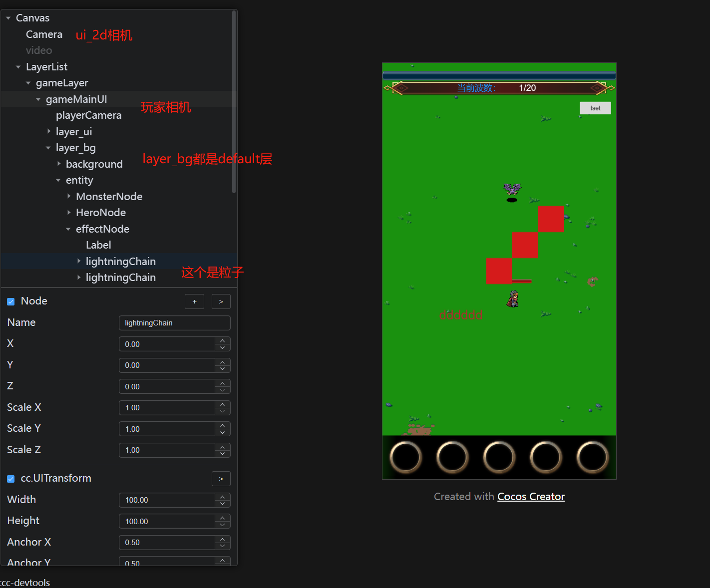Click the arrow button in Node header
The height and width of the screenshot is (588, 710).
(221, 301)
